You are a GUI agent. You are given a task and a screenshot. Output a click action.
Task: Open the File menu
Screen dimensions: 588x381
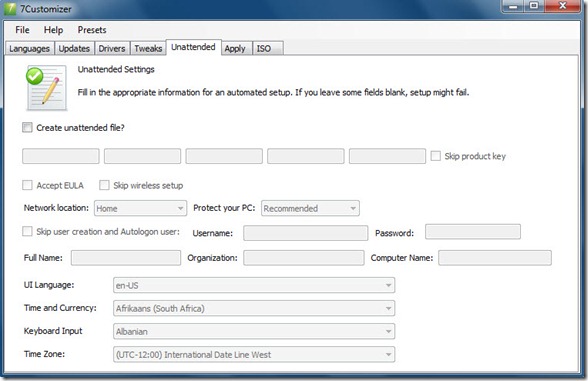[22, 30]
